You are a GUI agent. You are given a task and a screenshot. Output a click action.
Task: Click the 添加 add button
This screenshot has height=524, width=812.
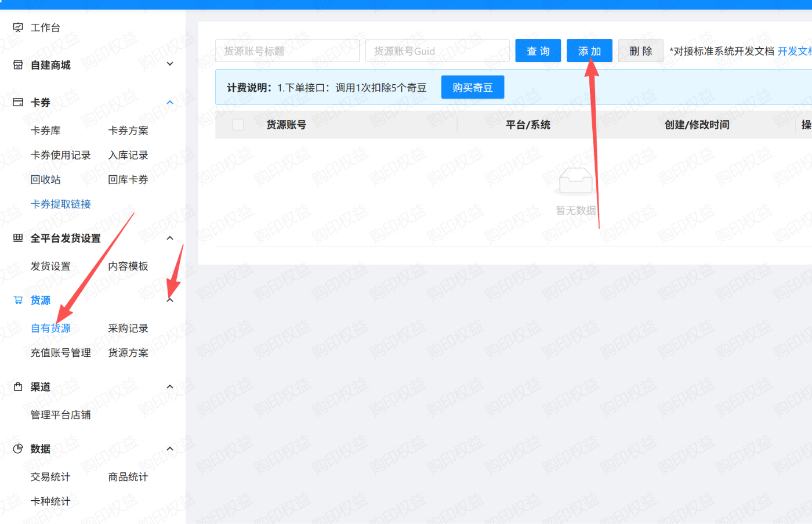[589, 50]
